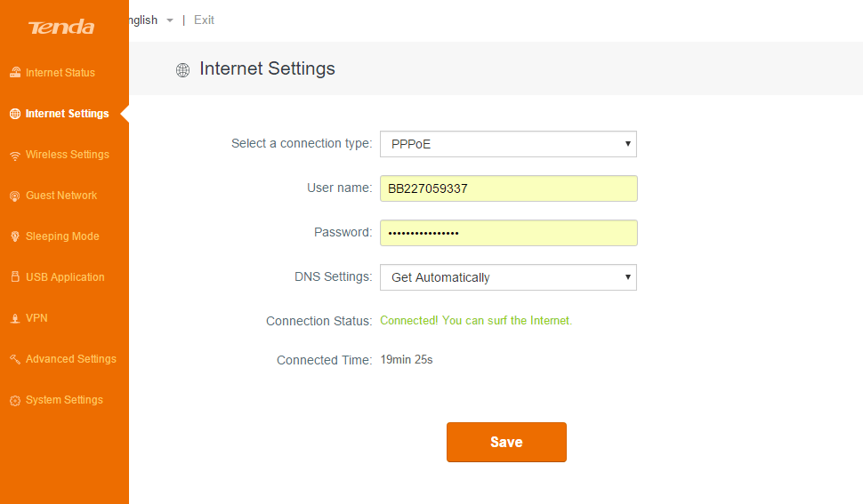Click the System Settings gear icon
The height and width of the screenshot is (504, 863).
click(15, 400)
